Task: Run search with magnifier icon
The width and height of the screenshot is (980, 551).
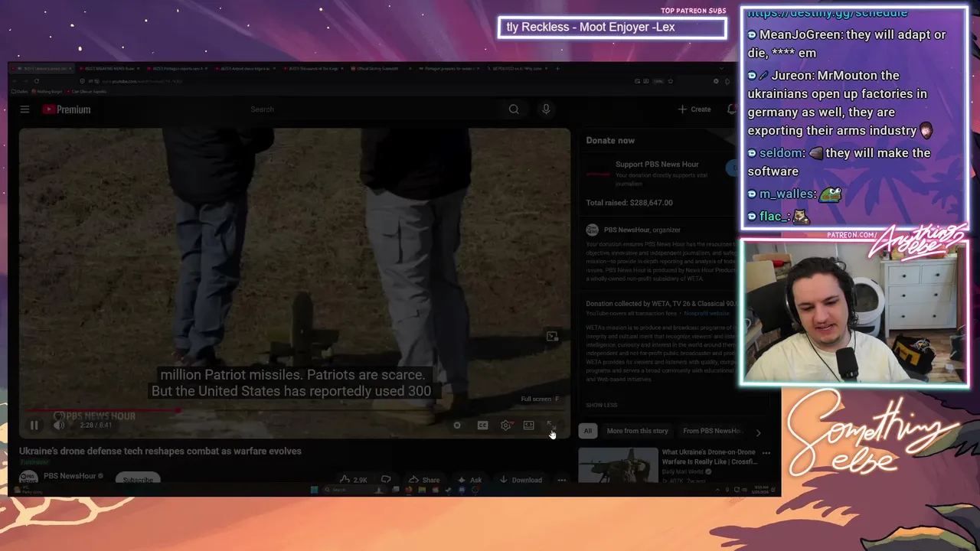Action: click(514, 109)
